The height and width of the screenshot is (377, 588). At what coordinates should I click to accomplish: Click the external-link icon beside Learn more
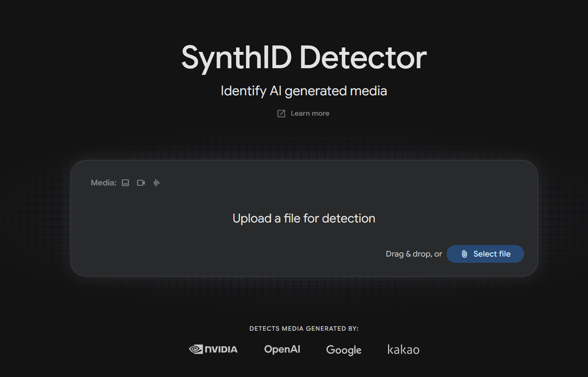(x=281, y=114)
